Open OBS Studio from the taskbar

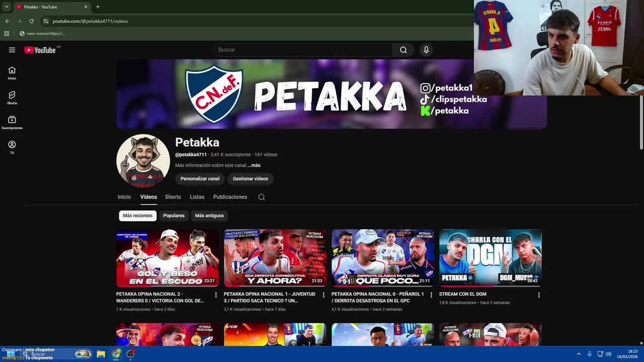tap(131, 354)
